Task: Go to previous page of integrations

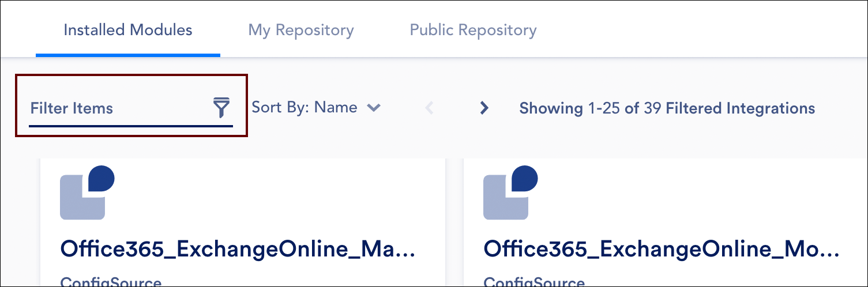Action: [429, 108]
